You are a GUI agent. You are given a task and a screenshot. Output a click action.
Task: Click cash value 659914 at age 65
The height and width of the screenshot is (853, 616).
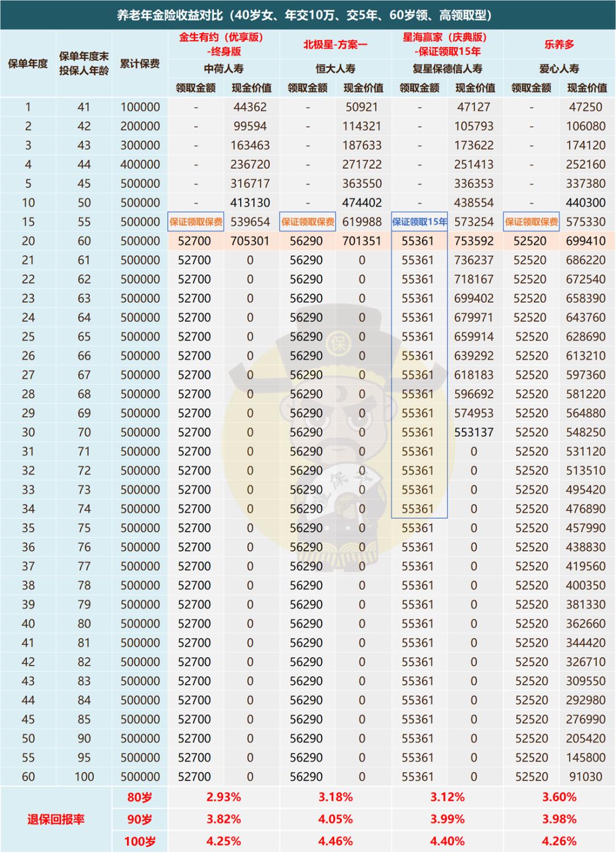pyautogui.click(x=474, y=337)
